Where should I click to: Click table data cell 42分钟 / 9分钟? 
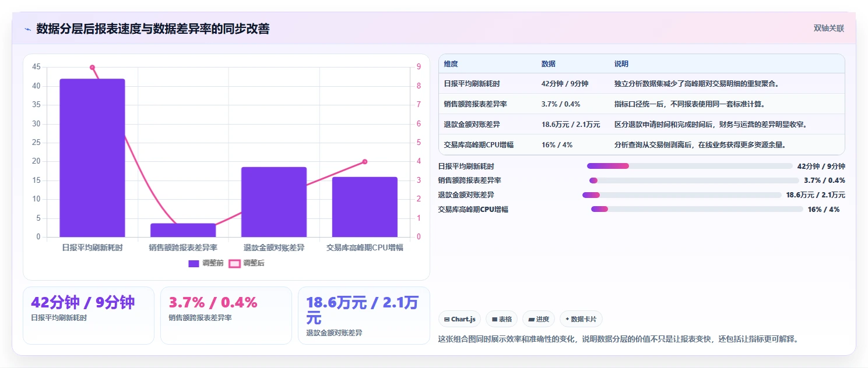[565, 84]
